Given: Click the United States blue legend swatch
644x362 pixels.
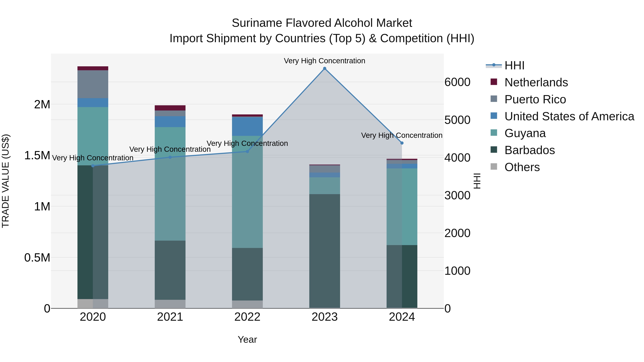Looking at the screenshot, I should pyautogui.click(x=494, y=116).
